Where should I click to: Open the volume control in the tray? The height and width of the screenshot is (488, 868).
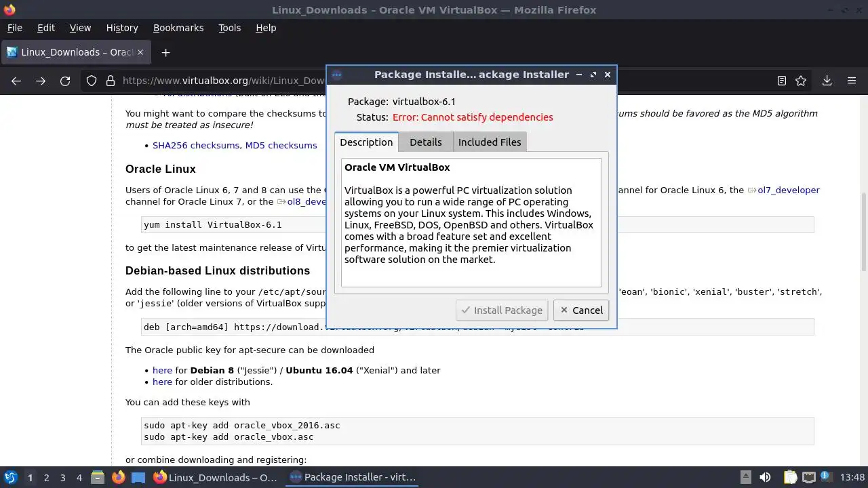tap(765, 477)
